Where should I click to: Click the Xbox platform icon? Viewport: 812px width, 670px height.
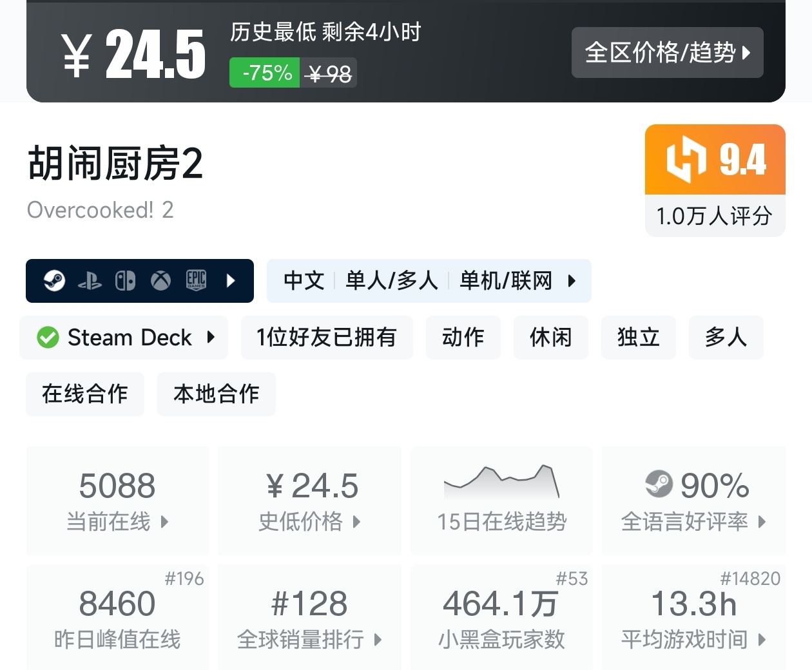coord(160,281)
